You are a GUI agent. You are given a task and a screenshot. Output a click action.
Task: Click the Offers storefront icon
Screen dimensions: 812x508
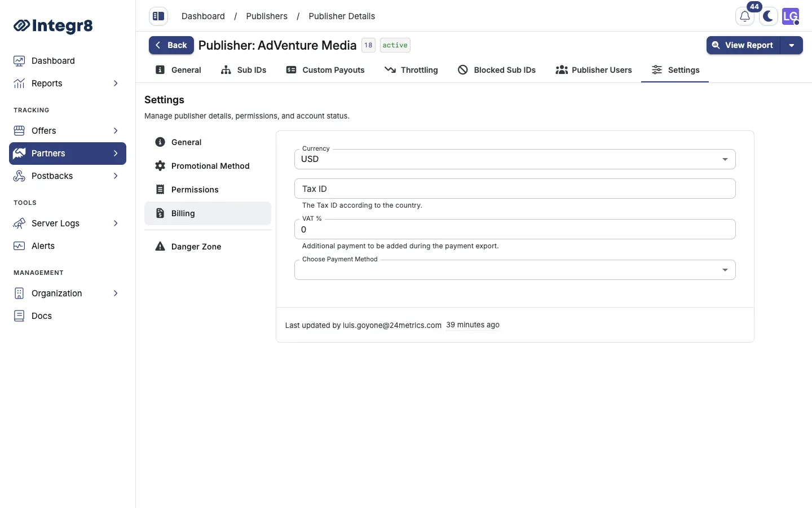[19, 131]
